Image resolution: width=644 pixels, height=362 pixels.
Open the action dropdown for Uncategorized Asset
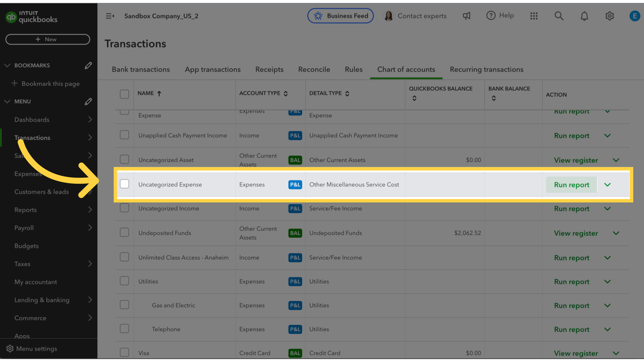tap(616, 160)
